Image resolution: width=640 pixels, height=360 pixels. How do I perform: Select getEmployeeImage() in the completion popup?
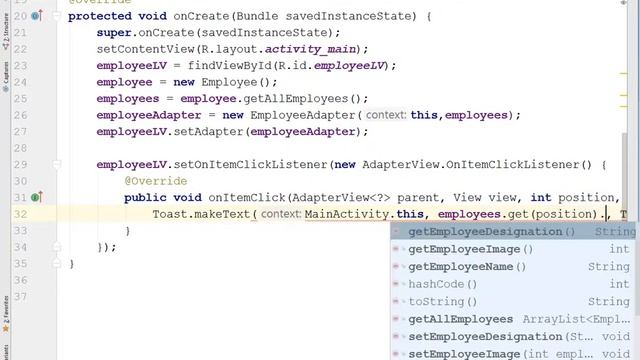point(513,249)
